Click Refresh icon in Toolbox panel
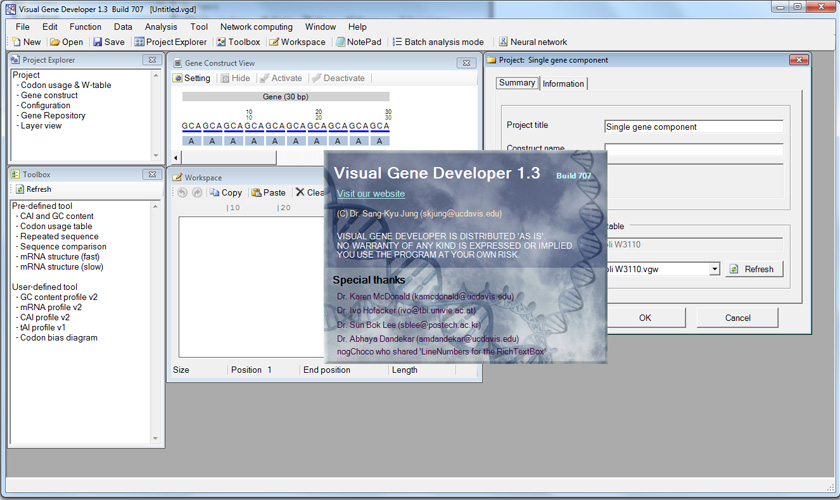Screen dimensions: 840x500 pos(20,189)
